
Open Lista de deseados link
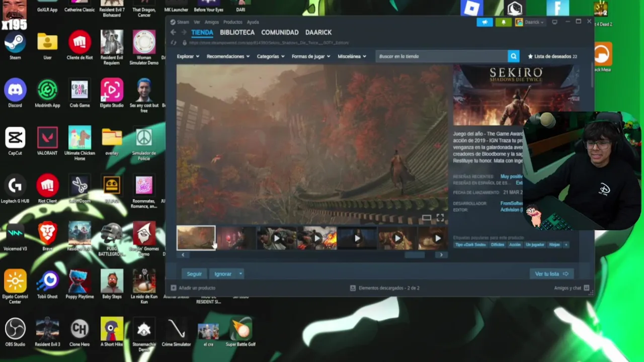point(552,56)
